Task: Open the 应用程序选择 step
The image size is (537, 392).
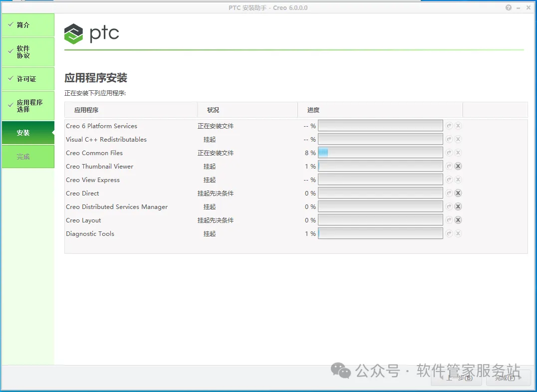Action: [x=28, y=106]
